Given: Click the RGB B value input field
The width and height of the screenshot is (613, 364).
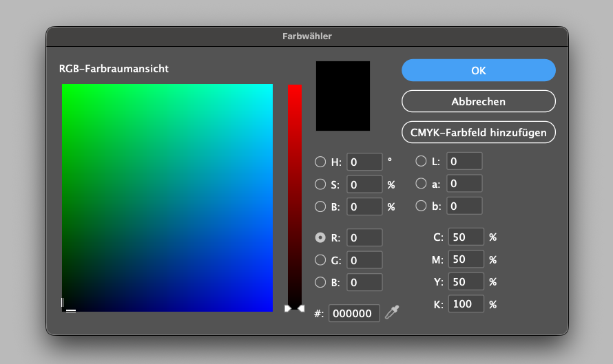Looking at the screenshot, I should pyautogui.click(x=364, y=282).
